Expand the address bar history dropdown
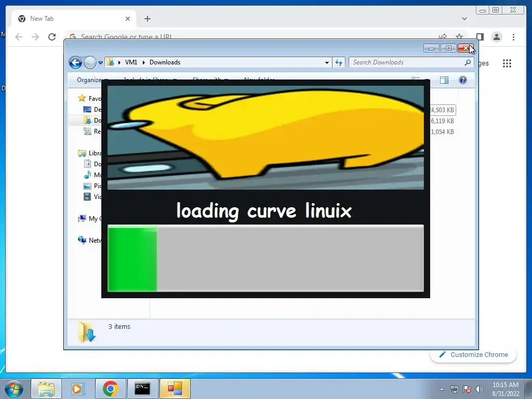 coord(327,63)
